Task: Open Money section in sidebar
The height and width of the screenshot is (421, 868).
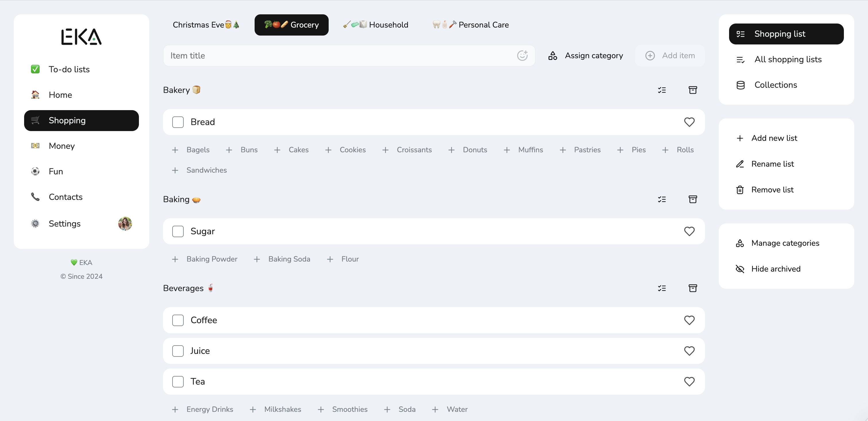Action: [x=81, y=146]
